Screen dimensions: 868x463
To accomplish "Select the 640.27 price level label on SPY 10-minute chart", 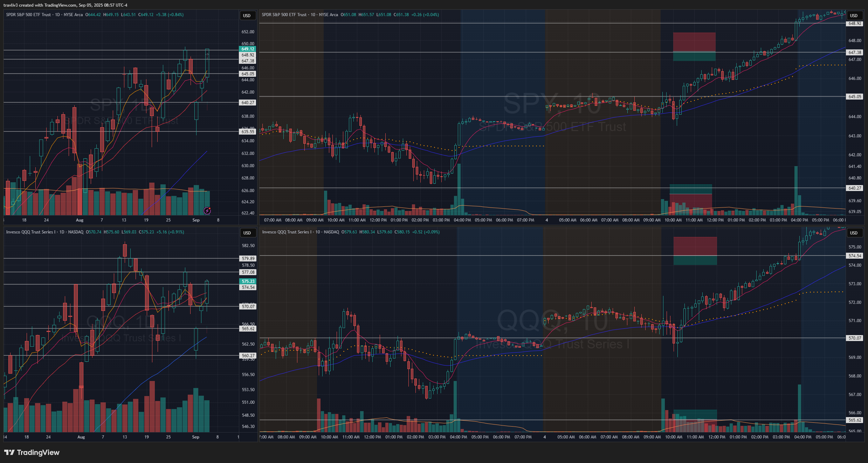I will (855, 188).
